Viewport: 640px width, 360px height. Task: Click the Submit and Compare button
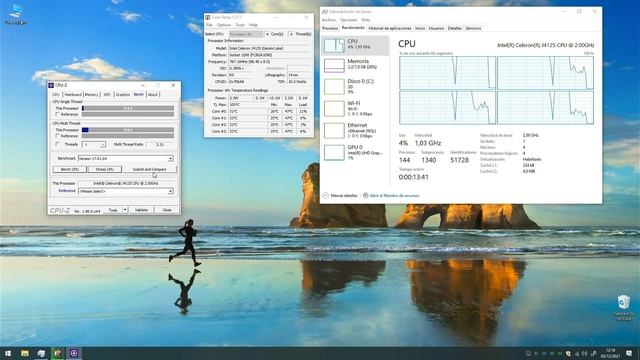(x=149, y=169)
